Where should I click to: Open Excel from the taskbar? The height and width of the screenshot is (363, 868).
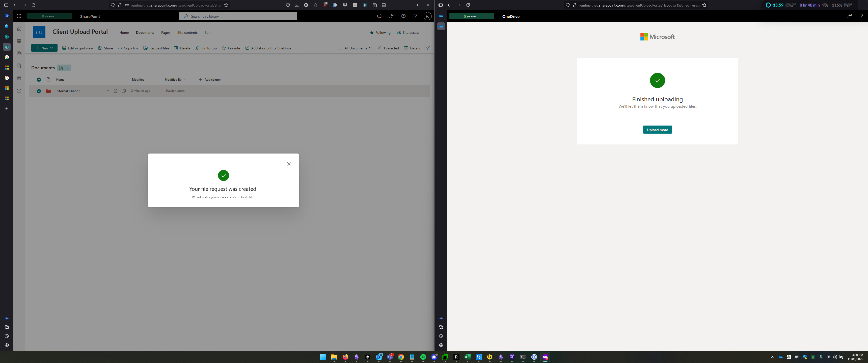(x=467, y=357)
